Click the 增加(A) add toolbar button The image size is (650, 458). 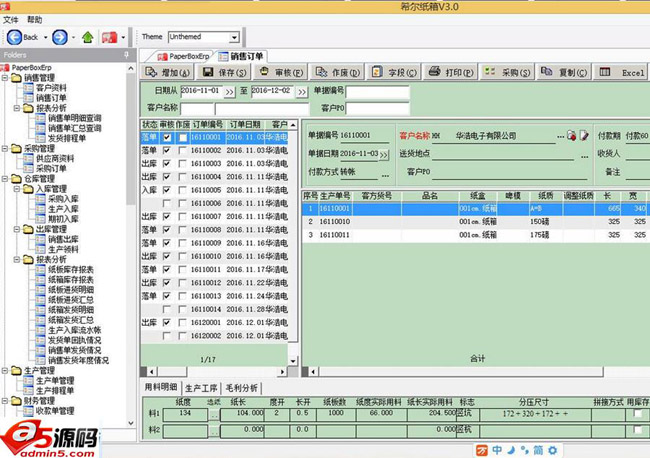pyautogui.click(x=166, y=73)
